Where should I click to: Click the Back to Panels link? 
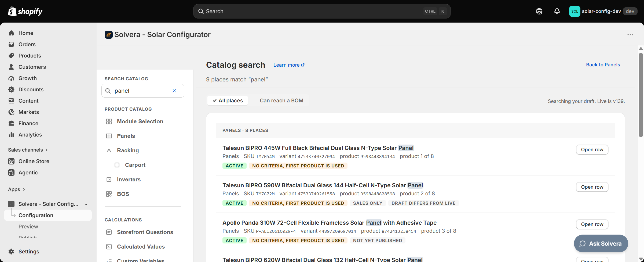pos(603,65)
